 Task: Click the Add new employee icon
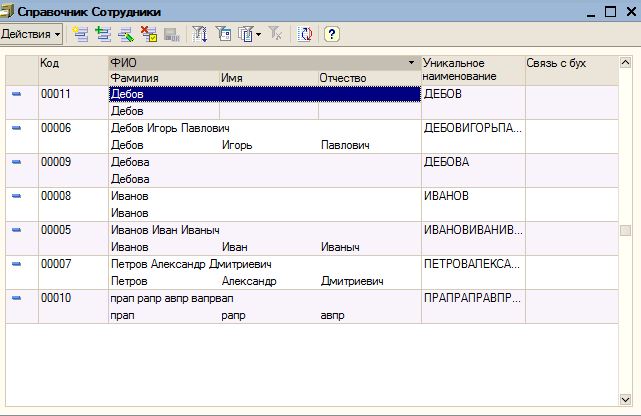(x=80, y=34)
